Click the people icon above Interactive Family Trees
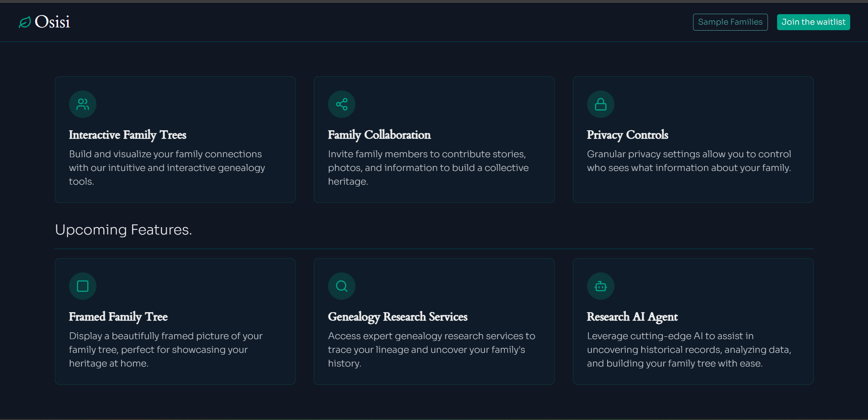The height and width of the screenshot is (420, 868). [83, 104]
